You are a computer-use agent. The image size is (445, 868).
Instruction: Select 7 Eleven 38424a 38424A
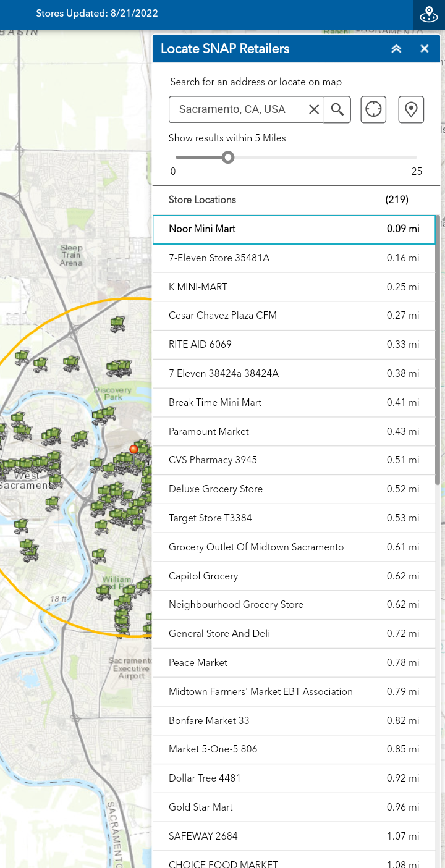[x=294, y=374]
